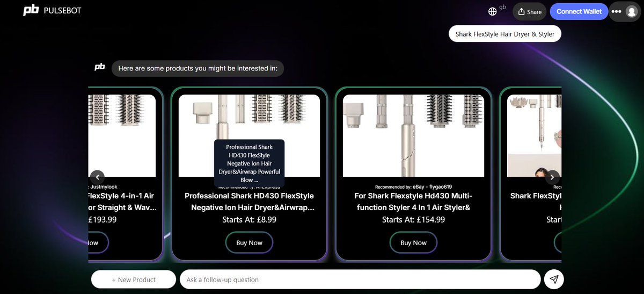Click the pb bot avatar beside the message

(100, 67)
